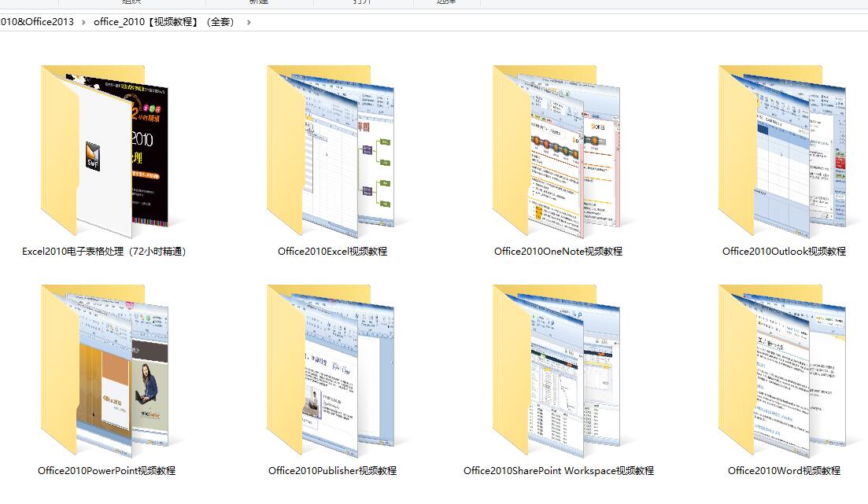Open the Office2010Excel视频教程 folder icon
868x504 pixels.
tap(331, 151)
